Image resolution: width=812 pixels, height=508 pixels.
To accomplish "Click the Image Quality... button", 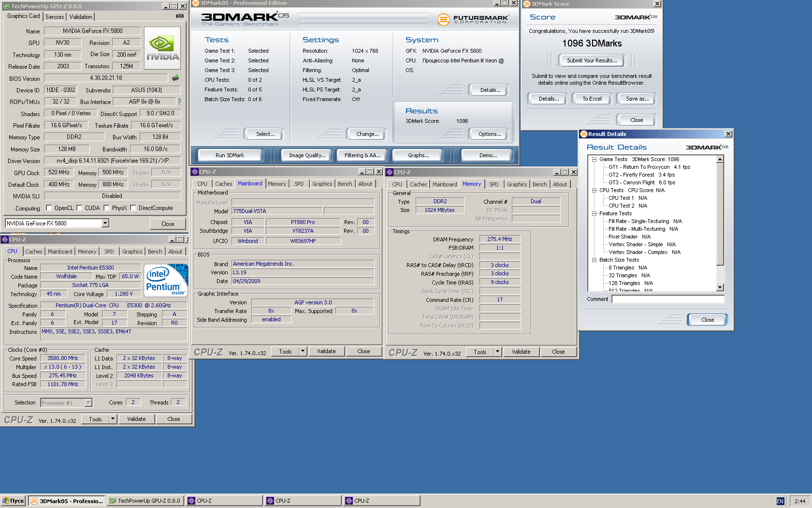I will (306, 155).
